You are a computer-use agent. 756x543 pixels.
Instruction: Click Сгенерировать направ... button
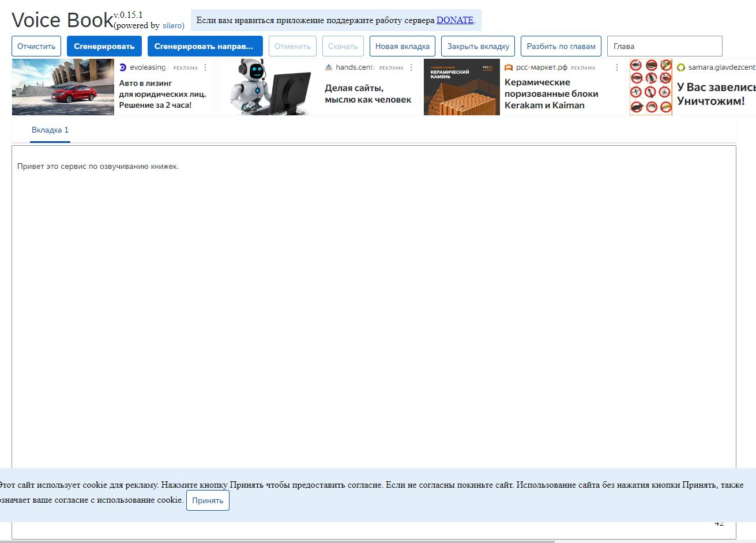tap(205, 46)
